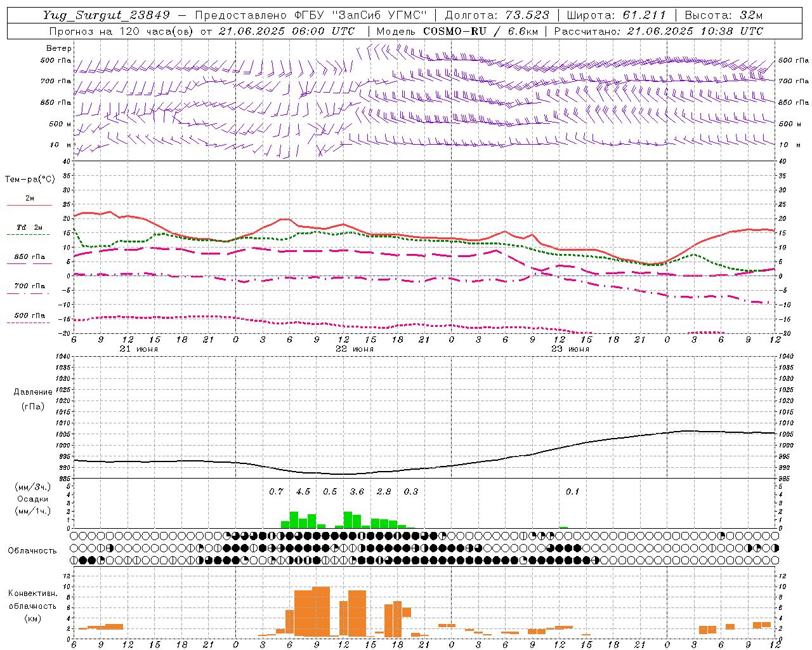The image size is (812, 650).
Task: Click the 500 гПа temperature legend entry
Action: pyautogui.click(x=29, y=315)
